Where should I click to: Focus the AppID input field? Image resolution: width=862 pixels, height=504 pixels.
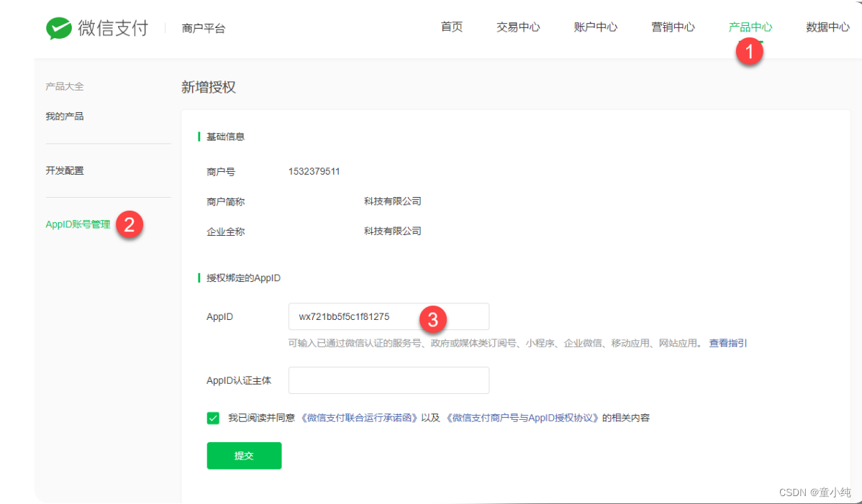tap(389, 317)
